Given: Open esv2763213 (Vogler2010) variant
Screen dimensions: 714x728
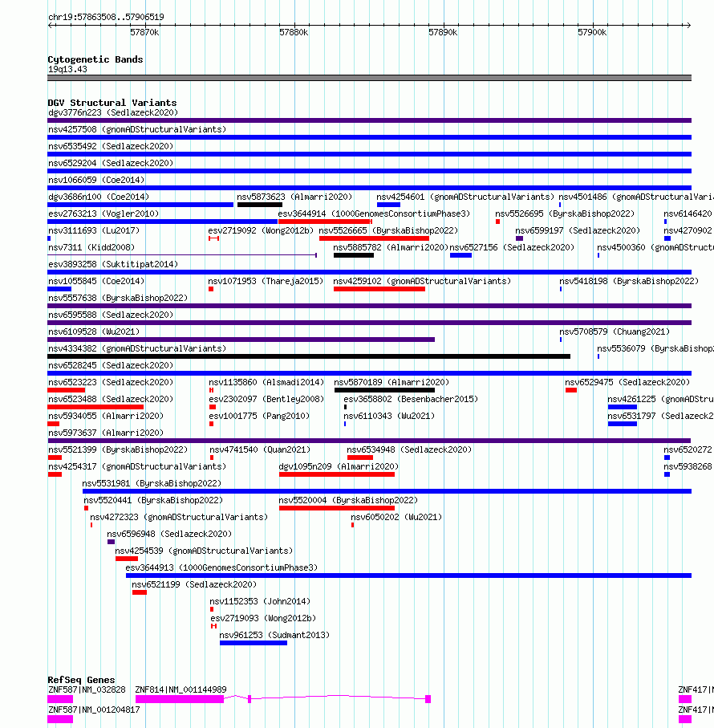Looking at the screenshot, I should pos(103,214).
